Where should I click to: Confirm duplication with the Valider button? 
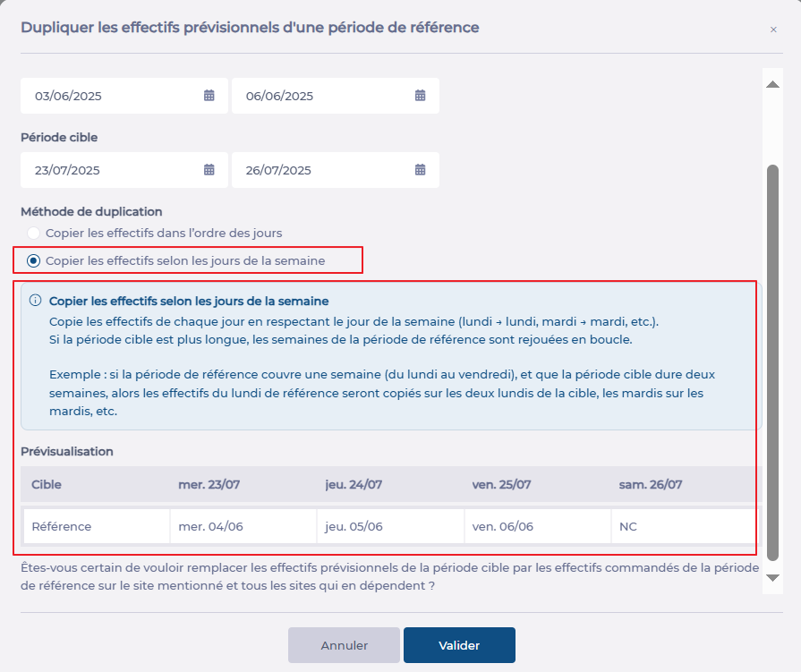click(x=459, y=645)
